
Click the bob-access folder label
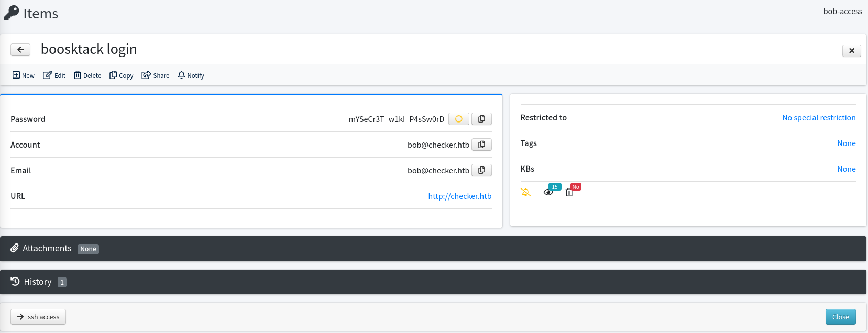[842, 12]
